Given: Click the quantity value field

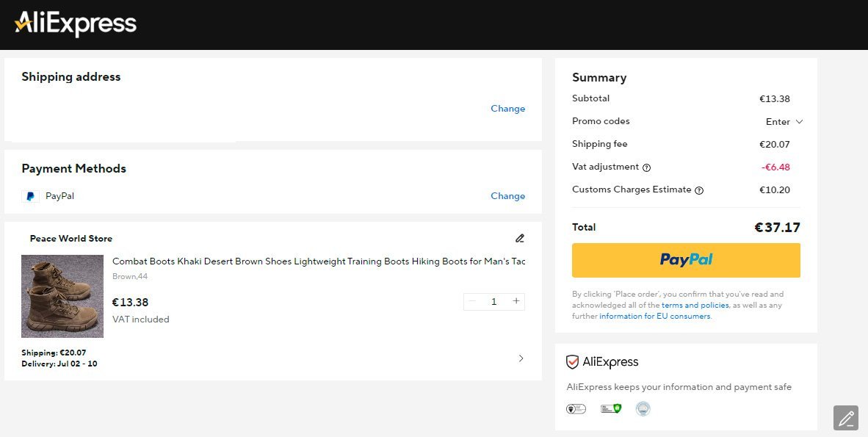Looking at the screenshot, I should coord(493,302).
